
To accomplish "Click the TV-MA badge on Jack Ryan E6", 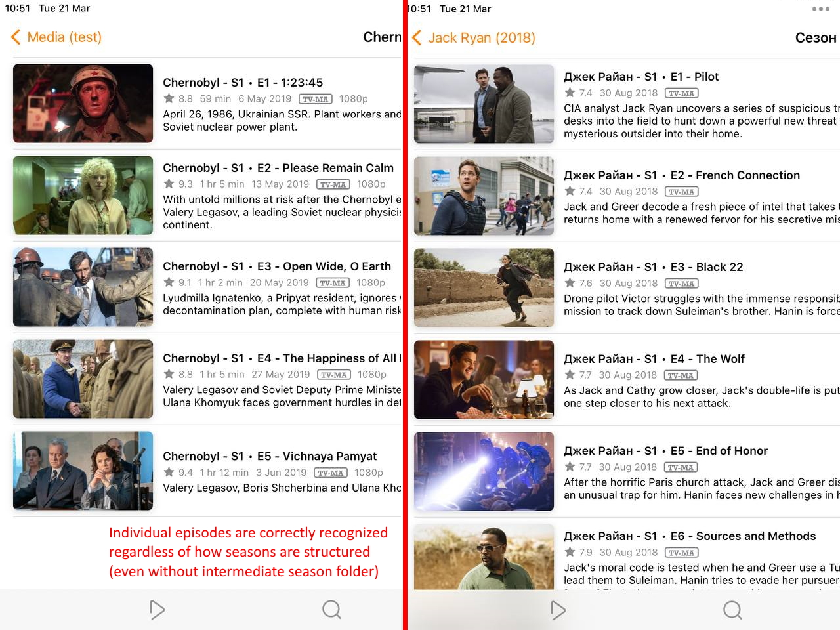I will (682, 553).
